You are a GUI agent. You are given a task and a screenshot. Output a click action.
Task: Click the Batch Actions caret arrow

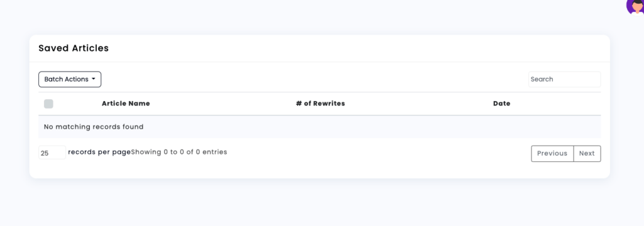click(x=94, y=79)
